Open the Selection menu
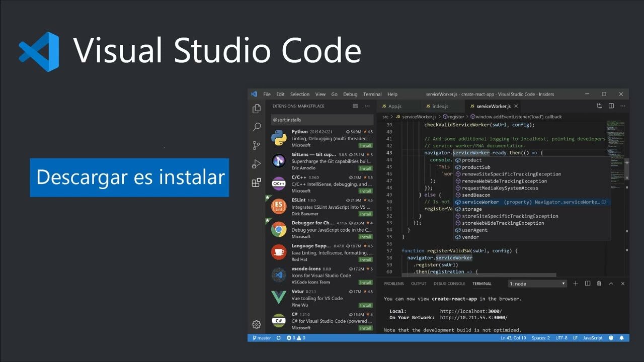644x362 pixels. pos(300,94)
